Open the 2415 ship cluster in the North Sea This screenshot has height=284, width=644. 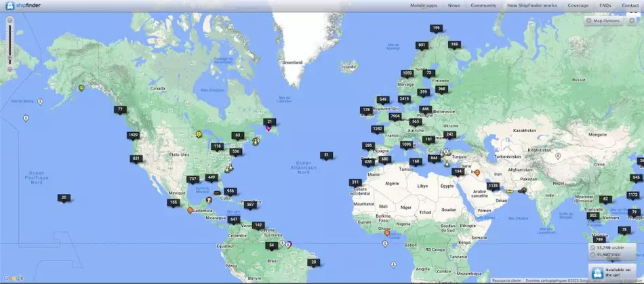point(404,99)
